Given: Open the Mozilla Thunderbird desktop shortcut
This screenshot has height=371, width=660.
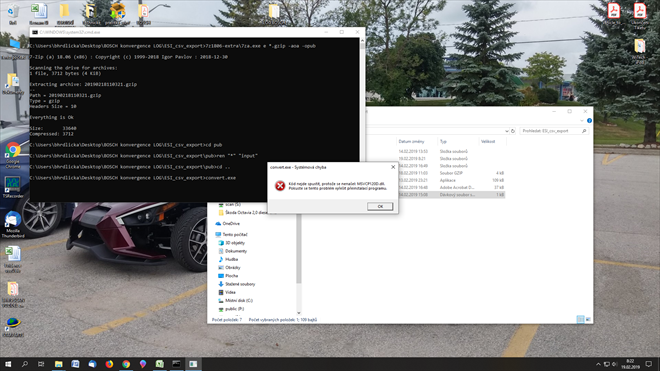Looking at the screenshot, I should pyautogui.click(x=13, y=225).
